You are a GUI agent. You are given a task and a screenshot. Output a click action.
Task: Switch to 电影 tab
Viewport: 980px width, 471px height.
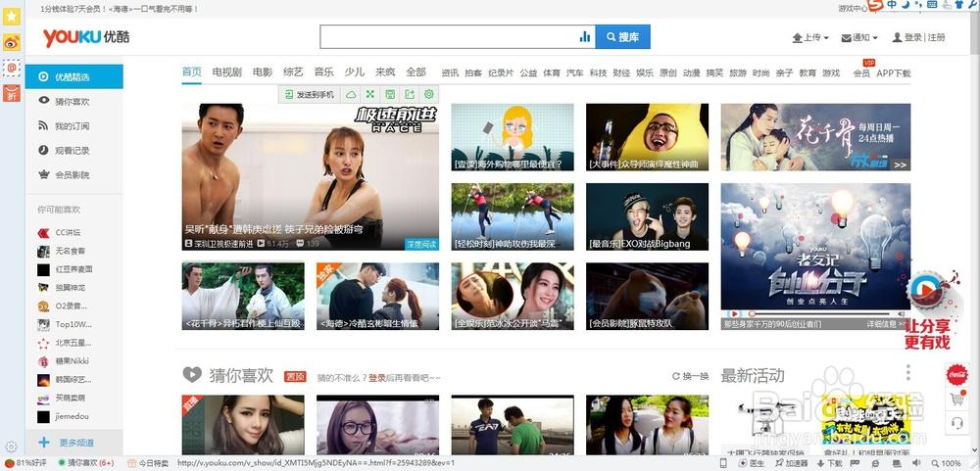pos(263,71)
